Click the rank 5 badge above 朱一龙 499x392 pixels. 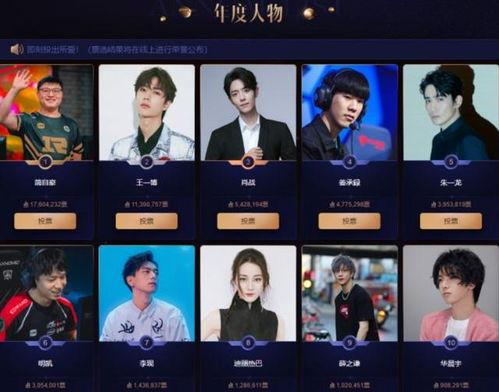451,162
